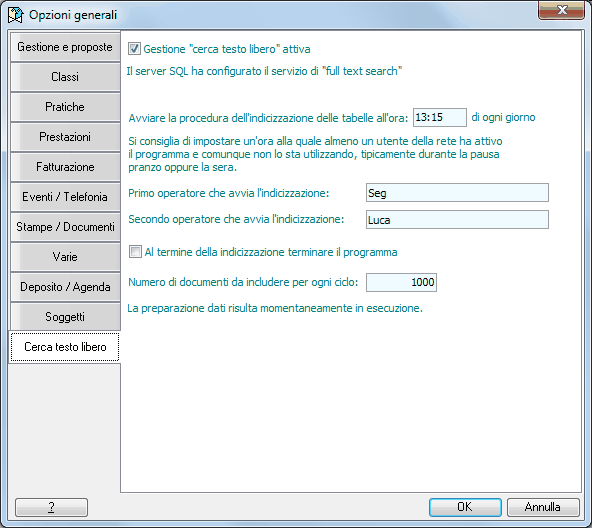Confirm settings with the OK button
Viewport: 592px width, 528px height.
pos(465,507)
